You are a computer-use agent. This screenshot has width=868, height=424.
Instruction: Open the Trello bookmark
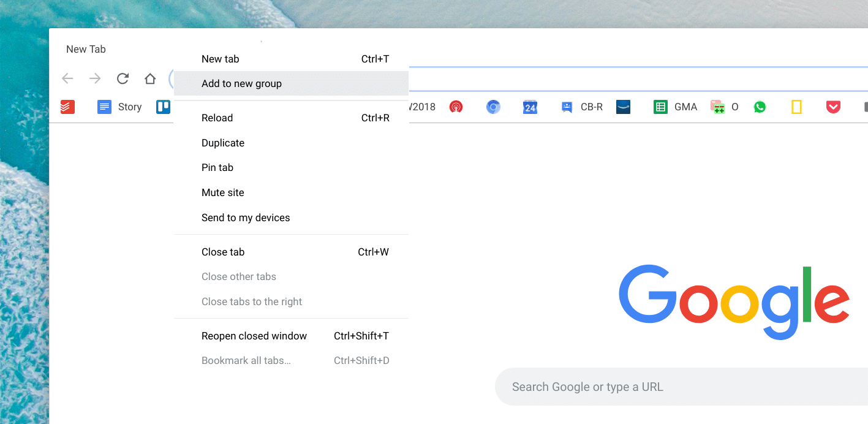pyautogui.click(x=162, y=107)
